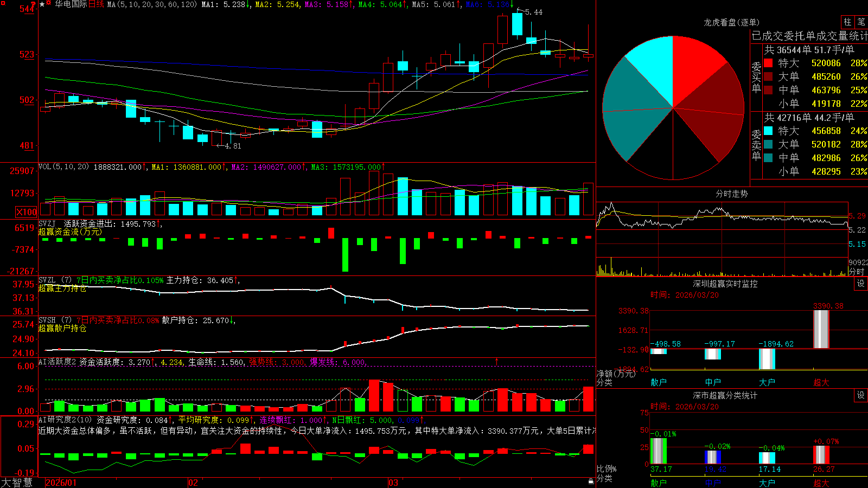The width and height of the screenshot is (868, 488).
Task: Click the lock icon at time axis end
Action: pos(591,481)
